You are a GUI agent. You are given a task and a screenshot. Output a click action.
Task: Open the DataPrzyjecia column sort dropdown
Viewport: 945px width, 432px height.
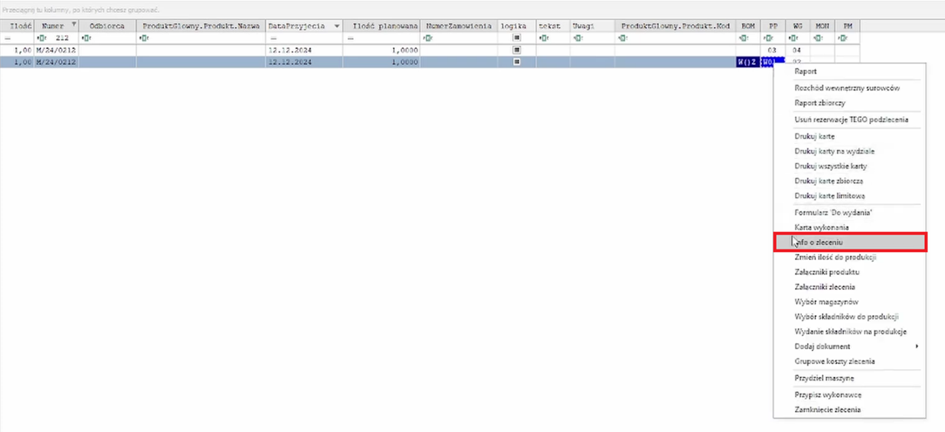(336, 25)
